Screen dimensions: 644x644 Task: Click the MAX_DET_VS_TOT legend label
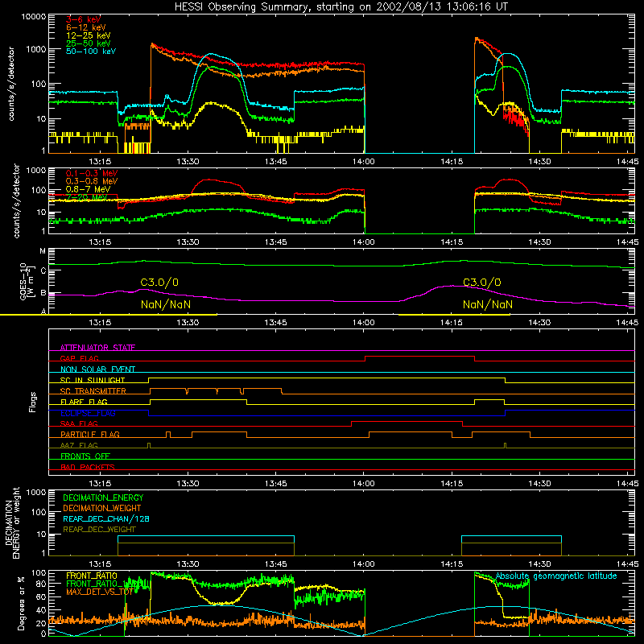coord(99,592)
